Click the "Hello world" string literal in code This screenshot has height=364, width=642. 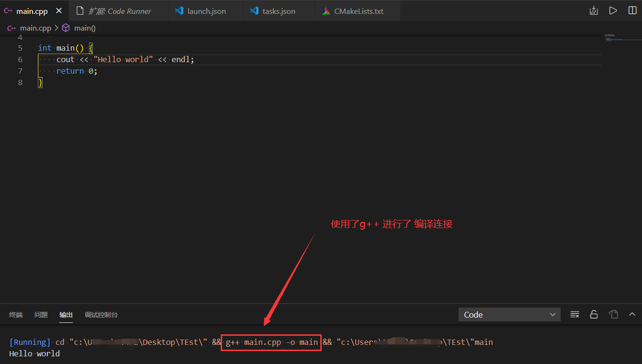[124, 59]
